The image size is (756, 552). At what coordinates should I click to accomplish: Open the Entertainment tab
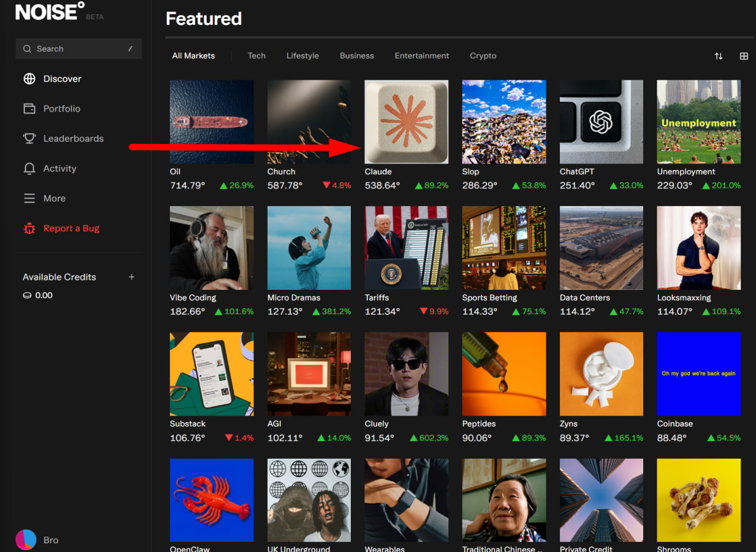pyautogui.click(x=422, y=55)
